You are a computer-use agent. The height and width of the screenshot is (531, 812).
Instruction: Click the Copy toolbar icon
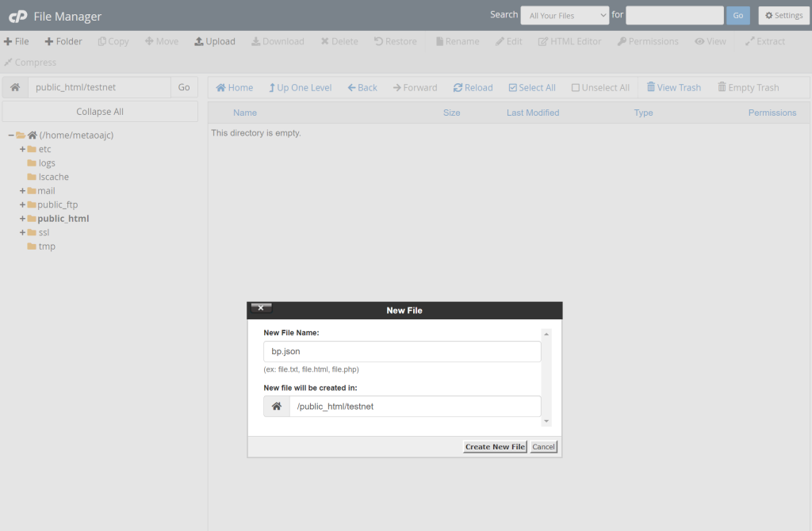tap(113, 41)
